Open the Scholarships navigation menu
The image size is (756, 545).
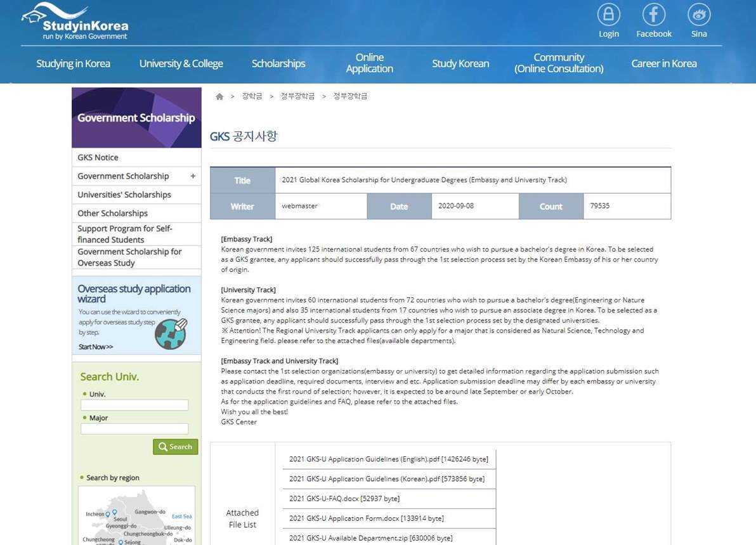click(278, 63)
